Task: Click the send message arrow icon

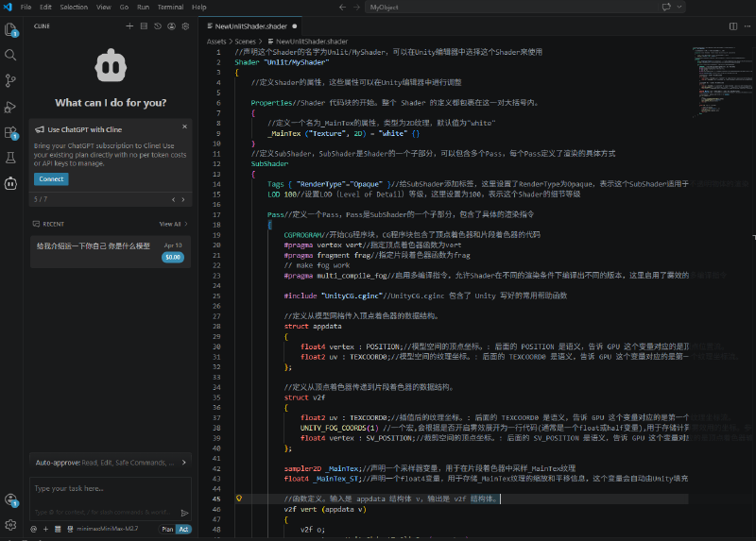Action: pyautogui.click(x=184, y=513)
